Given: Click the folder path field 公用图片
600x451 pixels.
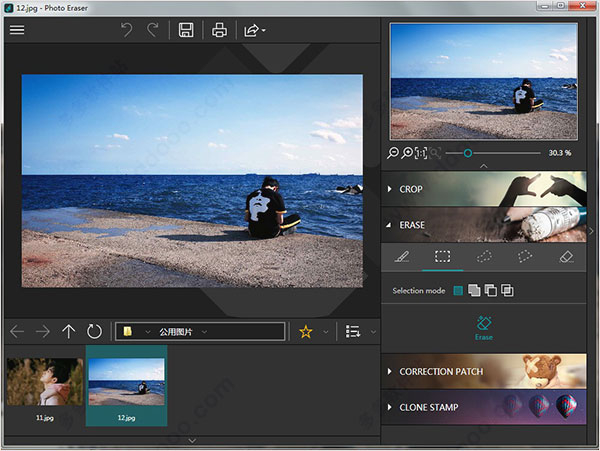Looking at the screenshot, I should pyautogui.click(x=200, y=331).
